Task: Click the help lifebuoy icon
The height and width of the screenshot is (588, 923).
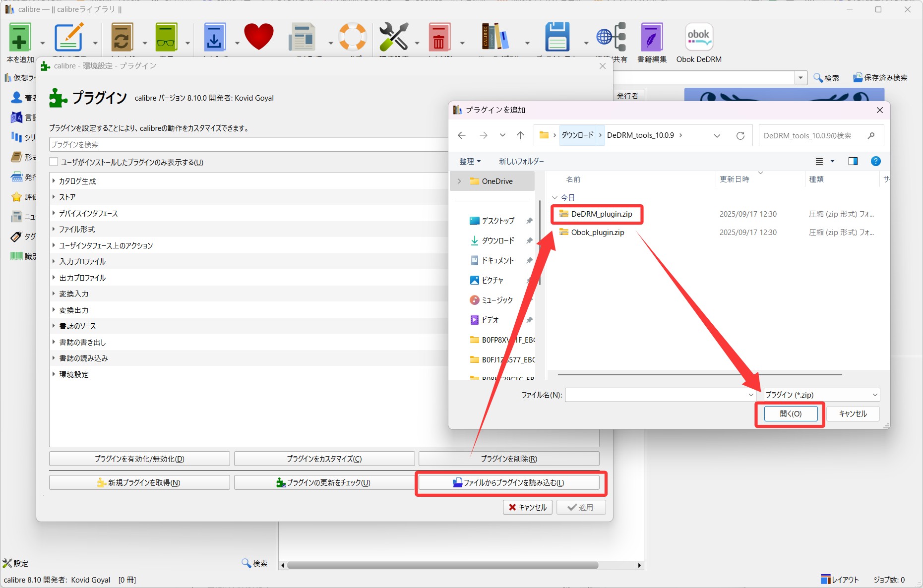Action: (x=352, y=37)
